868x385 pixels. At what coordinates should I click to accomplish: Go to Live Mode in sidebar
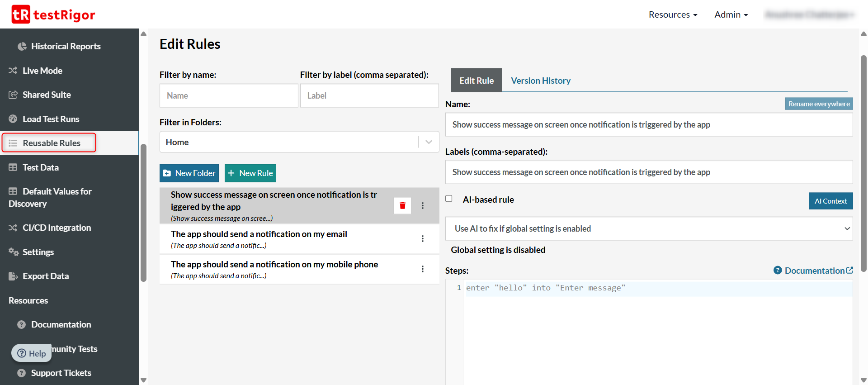click(42, 71)
